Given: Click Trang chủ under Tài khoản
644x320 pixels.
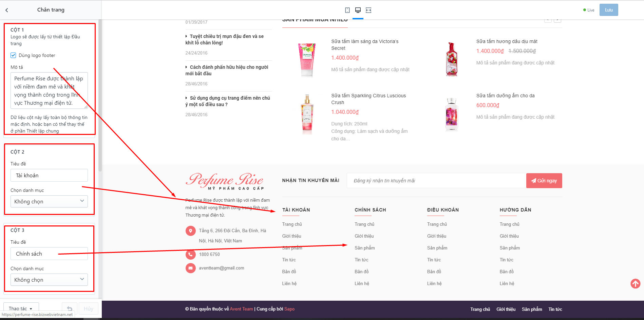Looking at the screenshot, I should [292, 224].
